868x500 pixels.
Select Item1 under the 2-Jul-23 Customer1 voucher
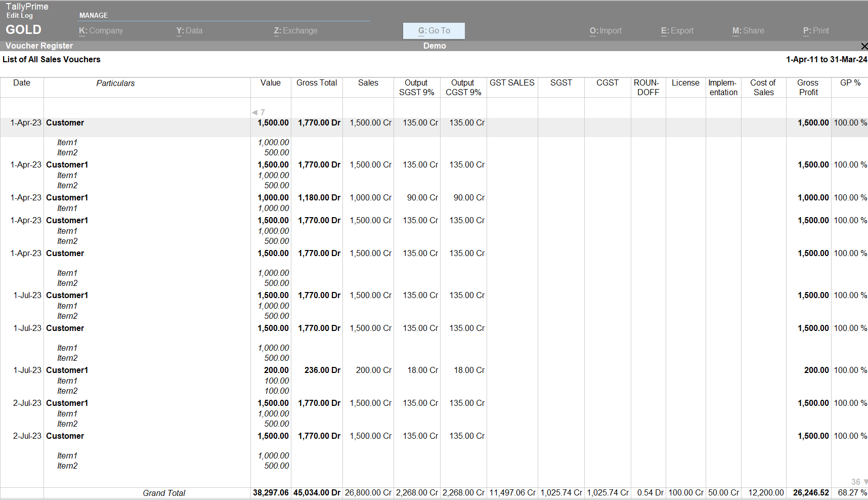point(67,413)
